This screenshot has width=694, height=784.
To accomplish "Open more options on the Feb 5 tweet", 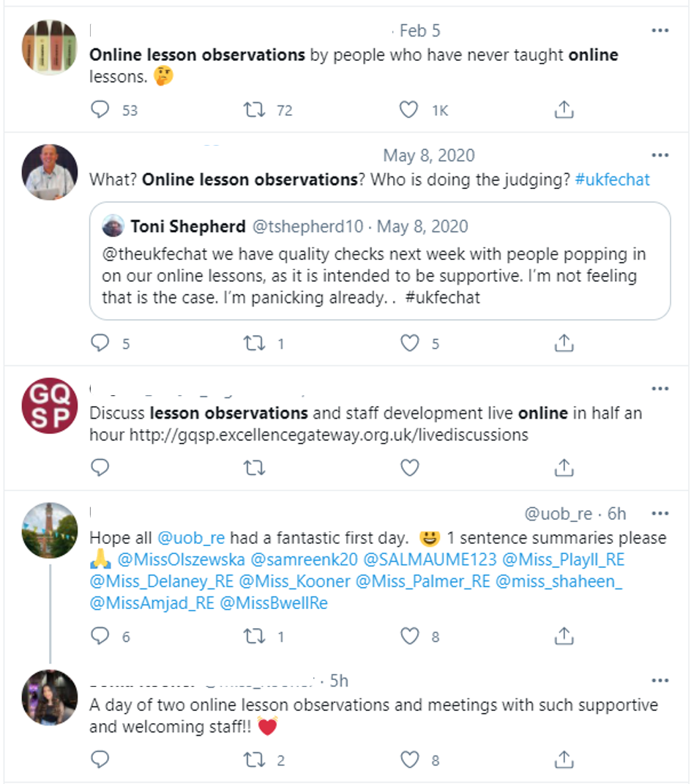I will 660,31.
